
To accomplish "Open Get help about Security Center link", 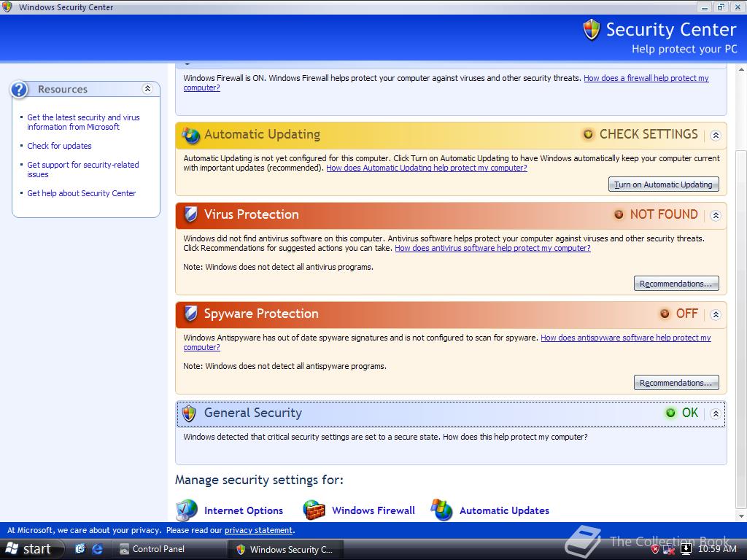I will pyautogui.click(x=82, y=193).
